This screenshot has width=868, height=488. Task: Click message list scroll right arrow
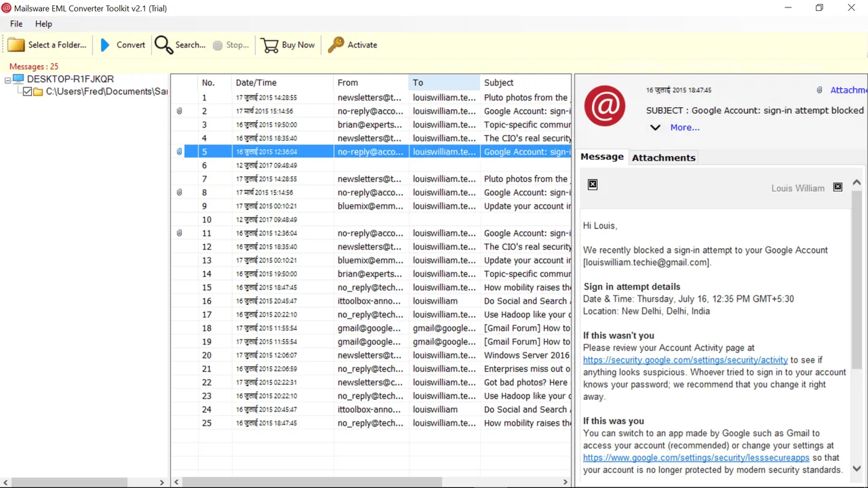pyautogui.click(x=566, y=482)
